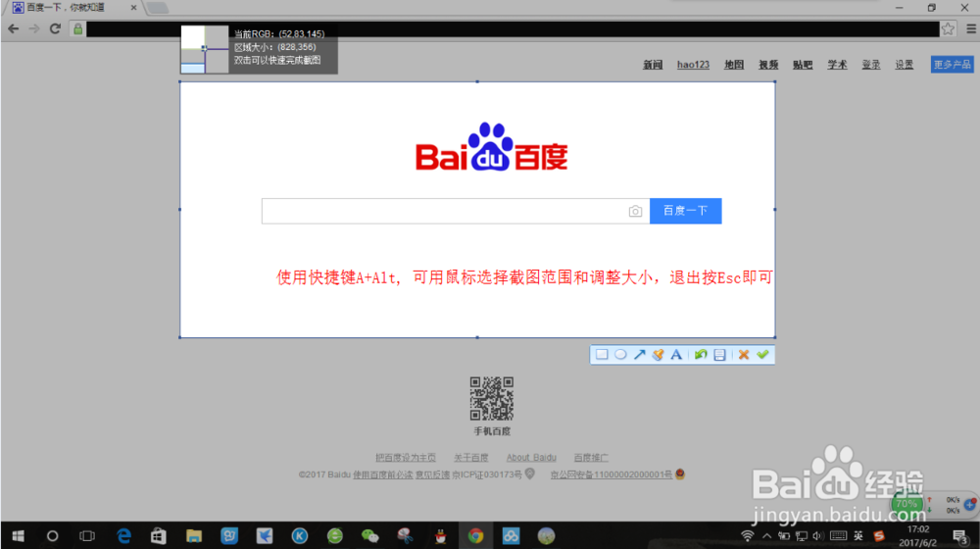Select the brush annotation tool
The width and height of the screenshot is (980, 549).
coord(658,355)
